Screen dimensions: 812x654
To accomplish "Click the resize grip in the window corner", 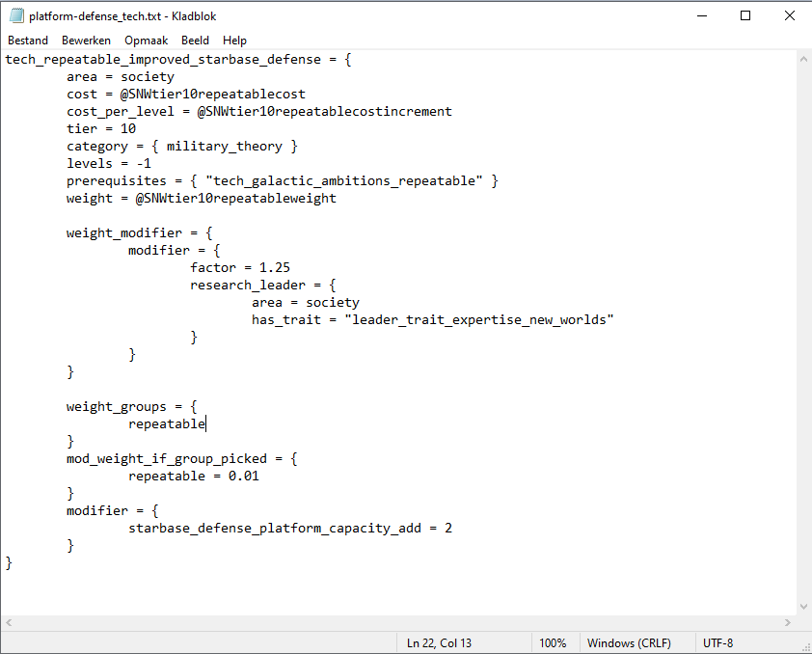I will coord(803,645).
